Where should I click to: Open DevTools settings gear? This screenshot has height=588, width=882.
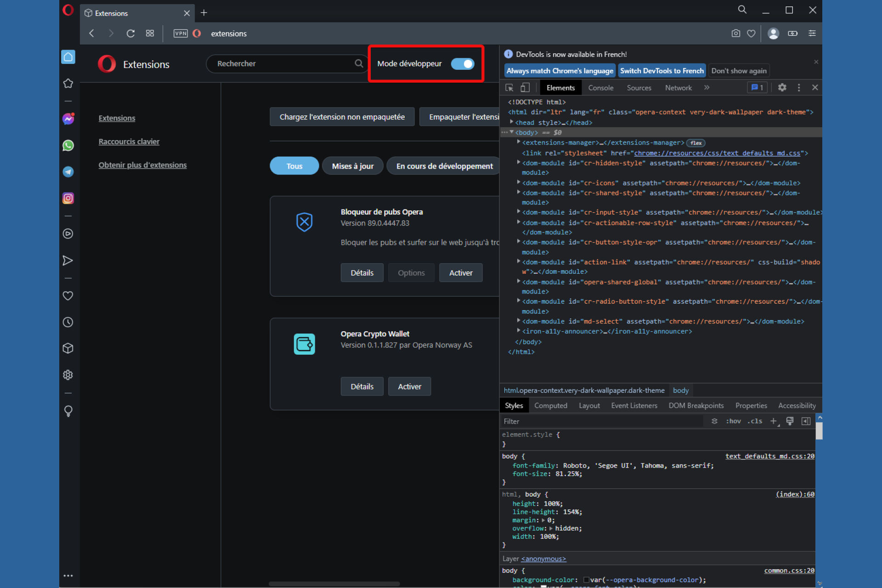(x=782, y=88)
